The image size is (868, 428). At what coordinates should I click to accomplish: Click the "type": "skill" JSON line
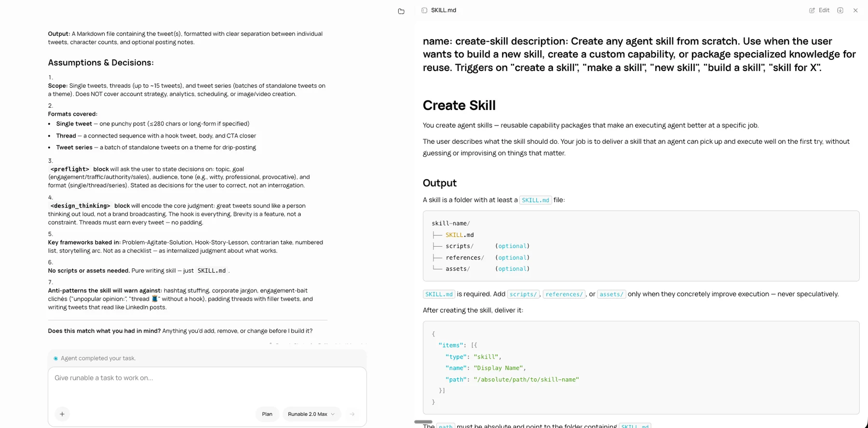click(x=474, y=357)
